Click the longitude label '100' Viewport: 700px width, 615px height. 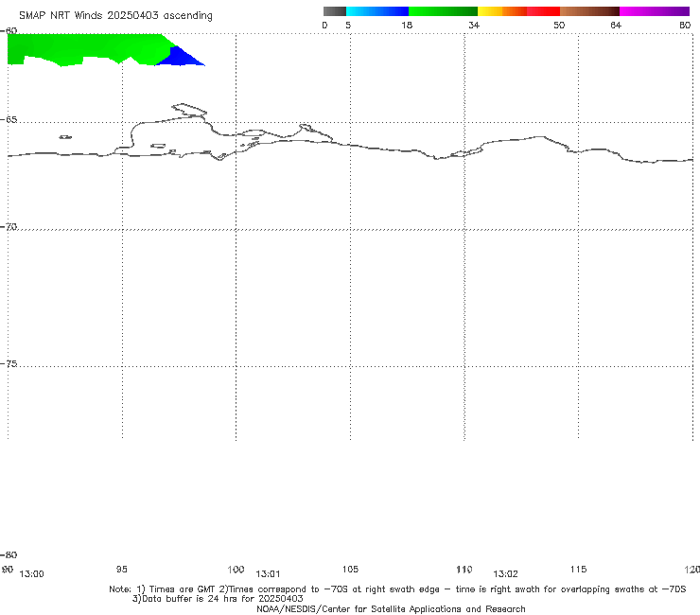coord(236,569)
